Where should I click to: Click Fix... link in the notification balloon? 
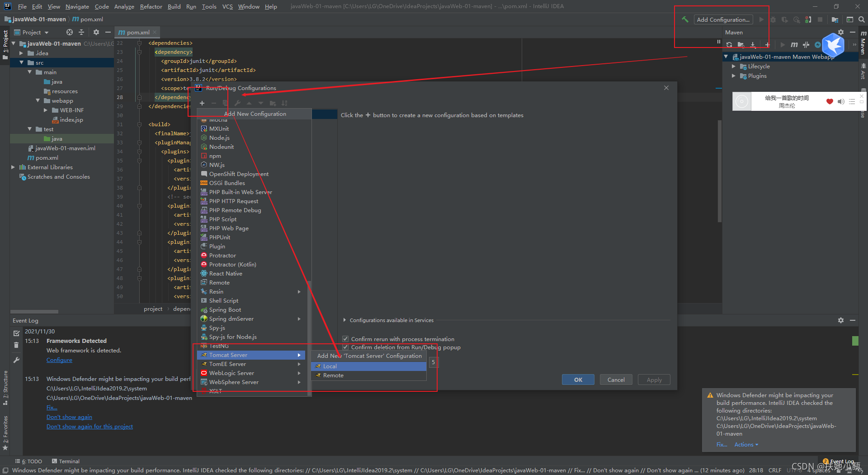pyautogui.click(x=722, y=445)
